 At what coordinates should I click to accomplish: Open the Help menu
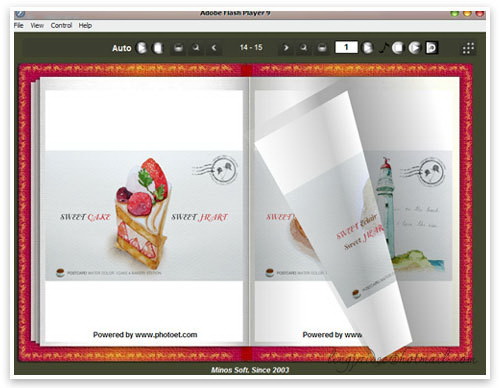point(85,25)
